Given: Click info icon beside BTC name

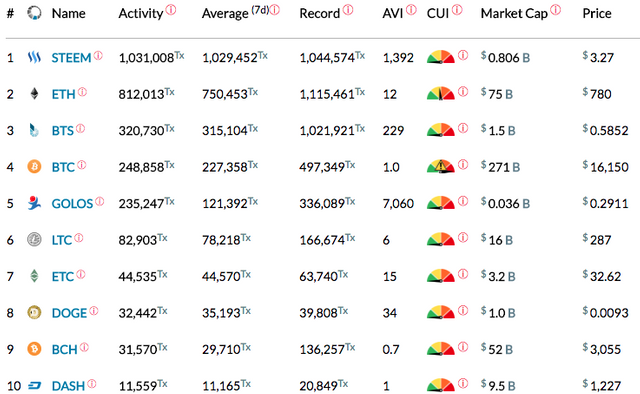Looking at the screenshot, I should [x=82, y=165].
